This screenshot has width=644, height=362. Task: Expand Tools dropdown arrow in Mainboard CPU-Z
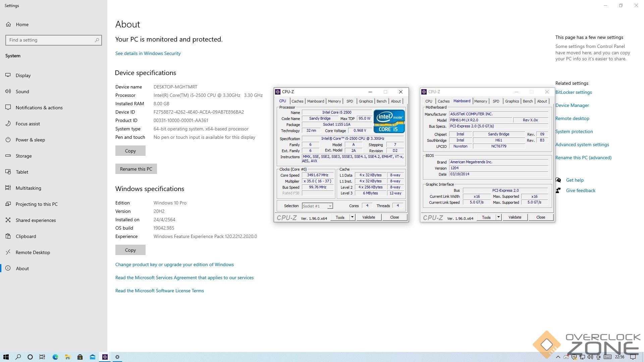[x=498, y=217]
